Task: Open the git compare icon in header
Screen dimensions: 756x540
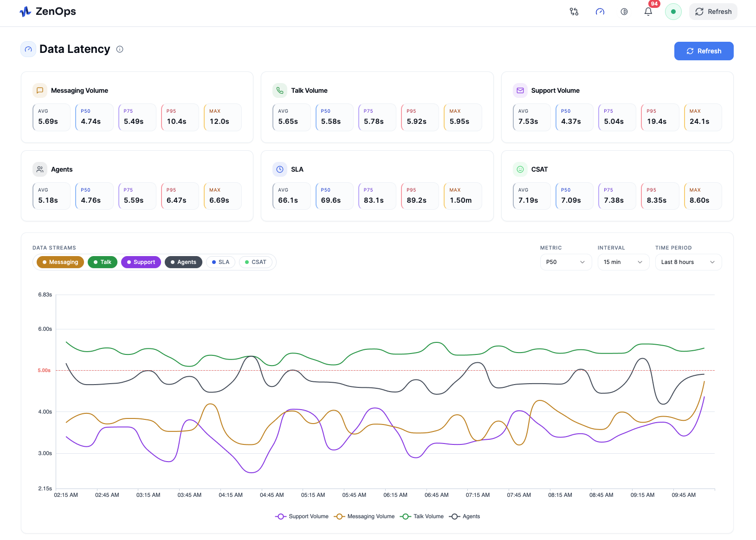Action: click(574, 12)
